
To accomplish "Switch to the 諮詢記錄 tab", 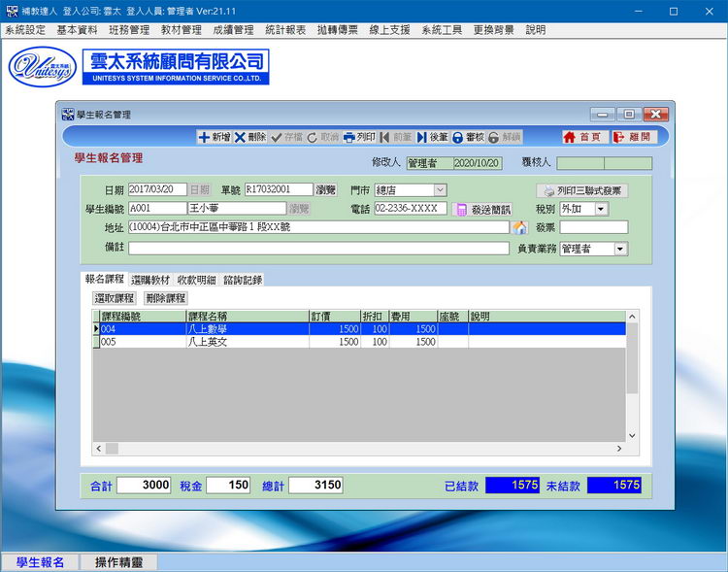I will click(243, 280).
